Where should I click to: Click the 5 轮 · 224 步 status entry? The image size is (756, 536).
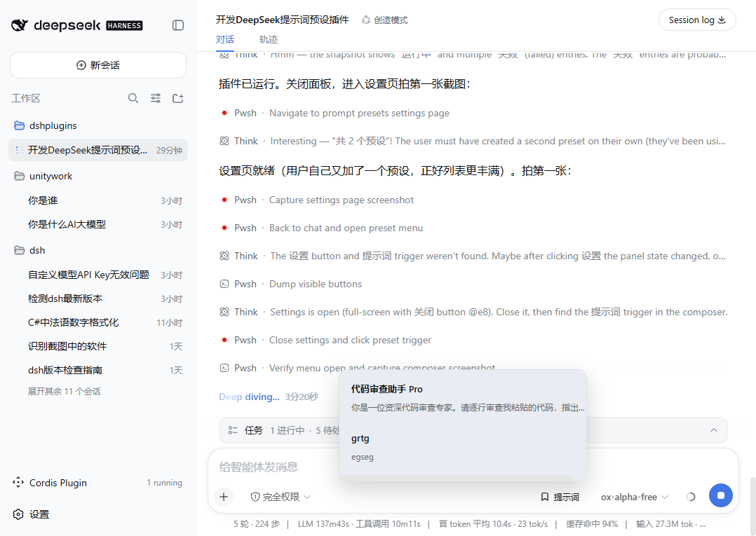(x=257, y=524)
